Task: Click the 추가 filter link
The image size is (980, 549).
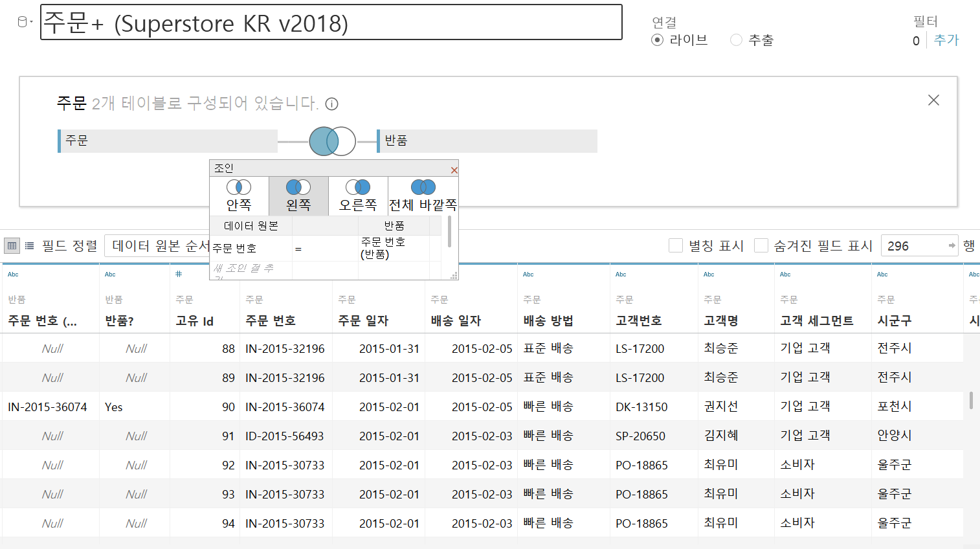Action: [x=946, y=40]
